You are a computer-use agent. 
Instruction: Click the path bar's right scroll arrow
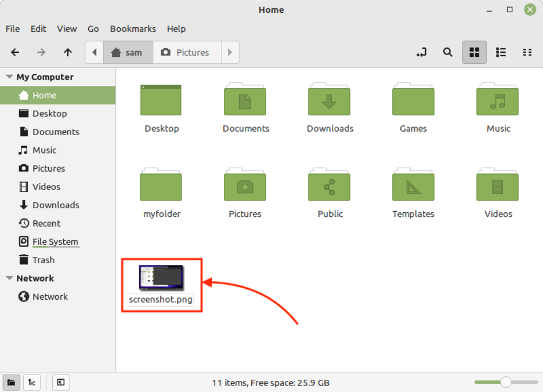230,52
